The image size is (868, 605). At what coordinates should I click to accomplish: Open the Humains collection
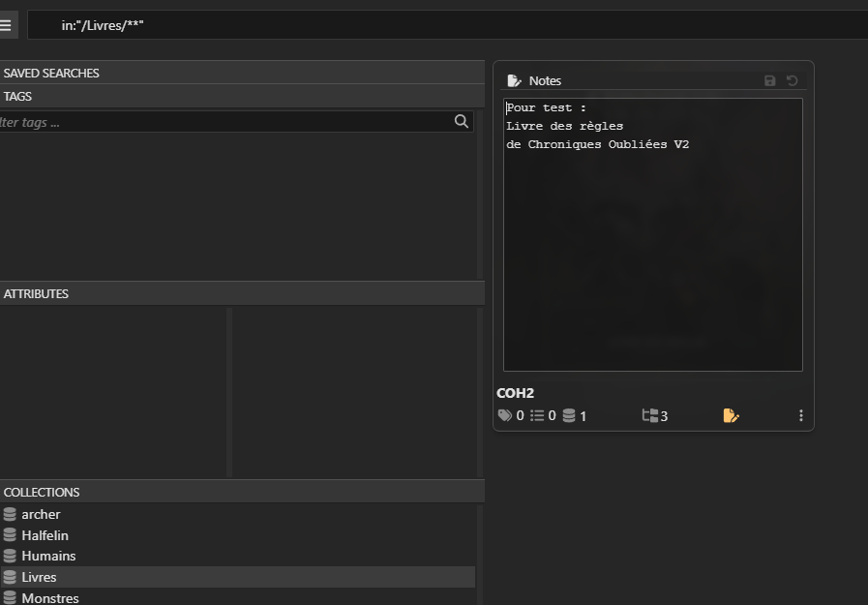(x=48, y=556)
